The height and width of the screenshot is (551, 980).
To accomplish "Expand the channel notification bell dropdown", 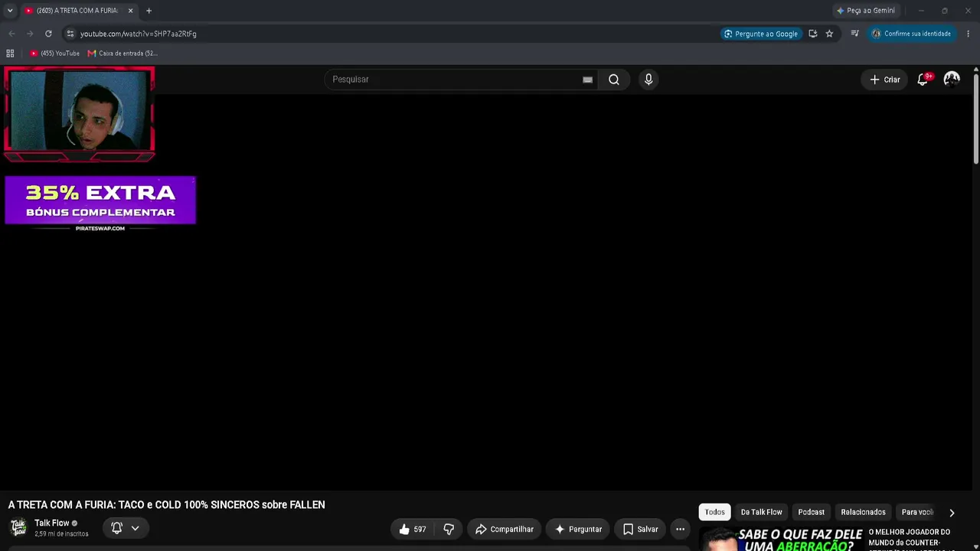I will tap(126, 528).
